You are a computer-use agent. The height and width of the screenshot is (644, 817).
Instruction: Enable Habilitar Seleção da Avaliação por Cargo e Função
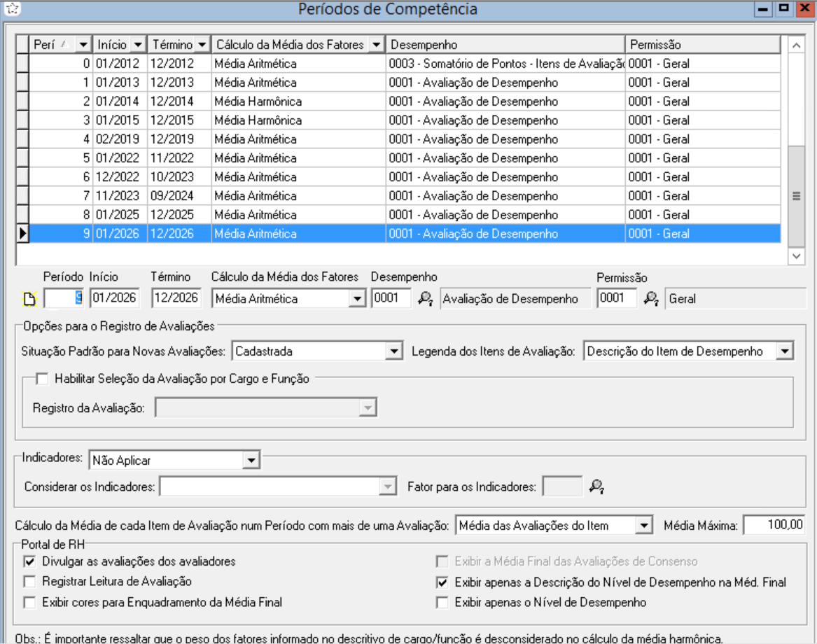[x=41, y=379]
